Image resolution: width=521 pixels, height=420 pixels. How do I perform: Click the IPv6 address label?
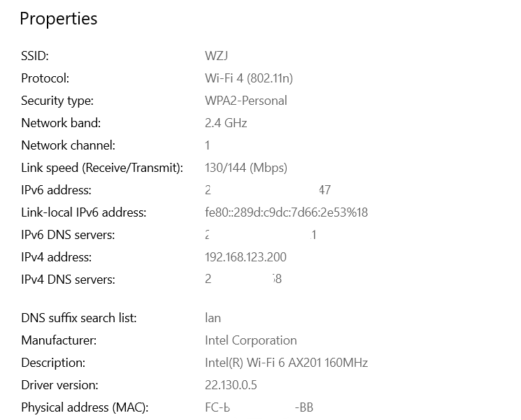[56, 190]
